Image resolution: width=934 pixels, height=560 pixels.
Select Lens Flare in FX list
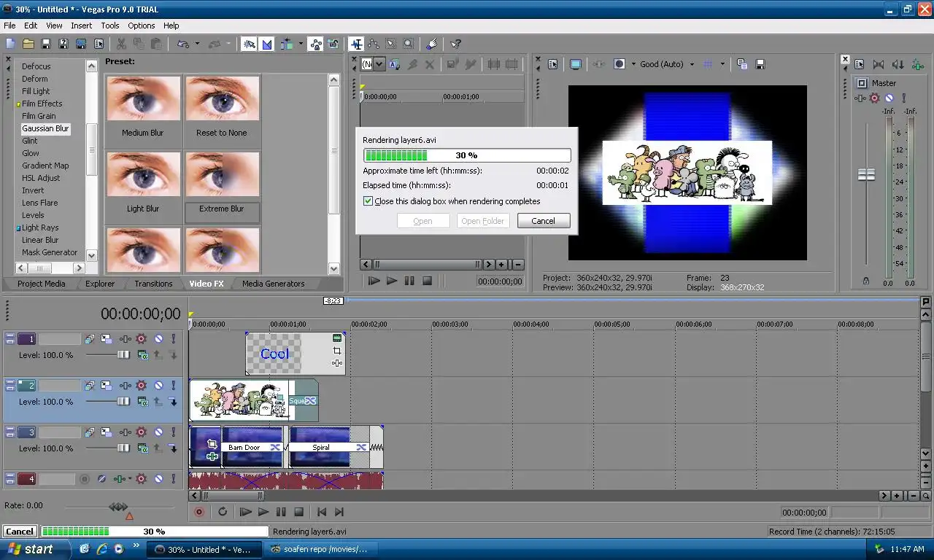click(39, 203)
